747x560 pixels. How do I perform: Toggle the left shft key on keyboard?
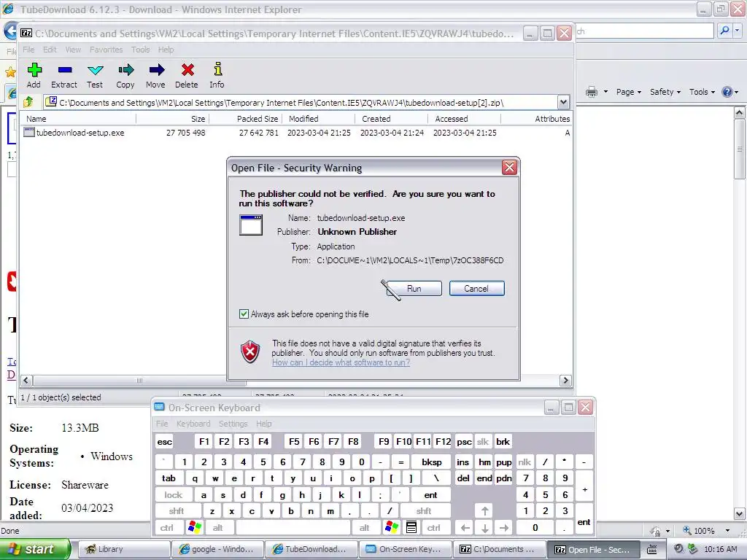point(177,511)
